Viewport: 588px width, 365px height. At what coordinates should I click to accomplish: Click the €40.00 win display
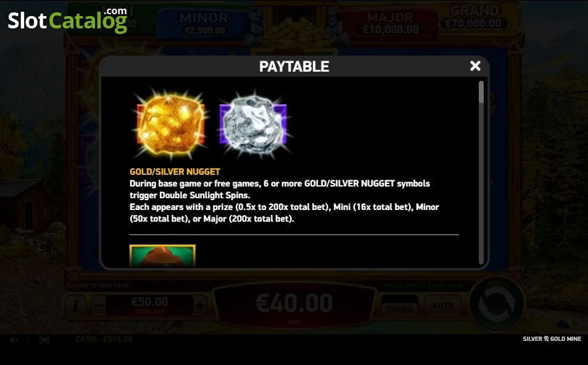point(294,305)
